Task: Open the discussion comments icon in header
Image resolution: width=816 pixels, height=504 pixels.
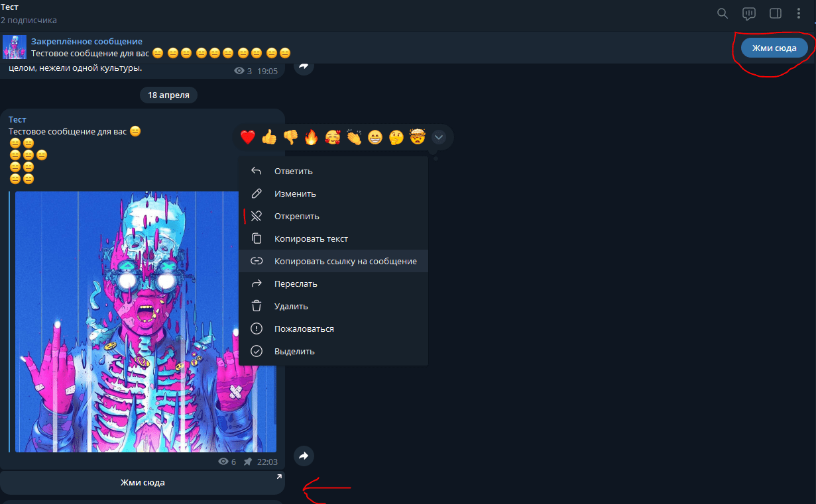Action: click(x=749, y=13)
